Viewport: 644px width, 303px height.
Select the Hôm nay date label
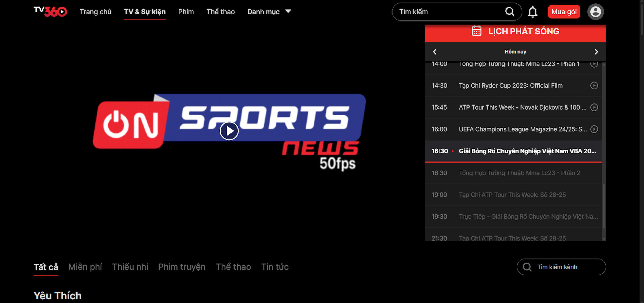pyautogui.click(x=515, y=52)
